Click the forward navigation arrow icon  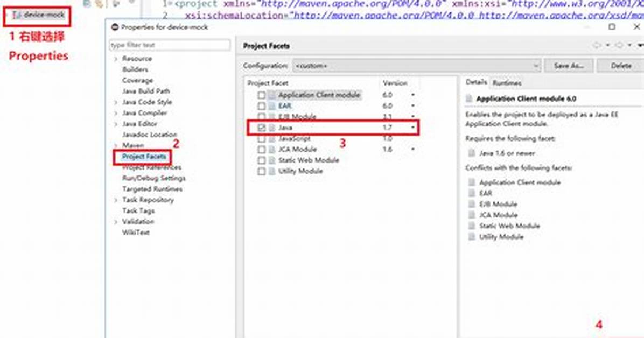pos(620,45)
